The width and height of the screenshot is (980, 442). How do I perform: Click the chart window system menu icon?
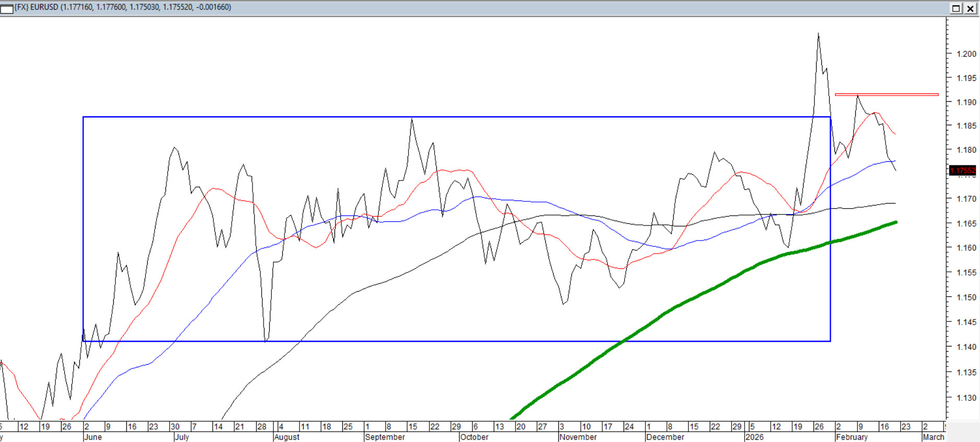click(7, 8)
